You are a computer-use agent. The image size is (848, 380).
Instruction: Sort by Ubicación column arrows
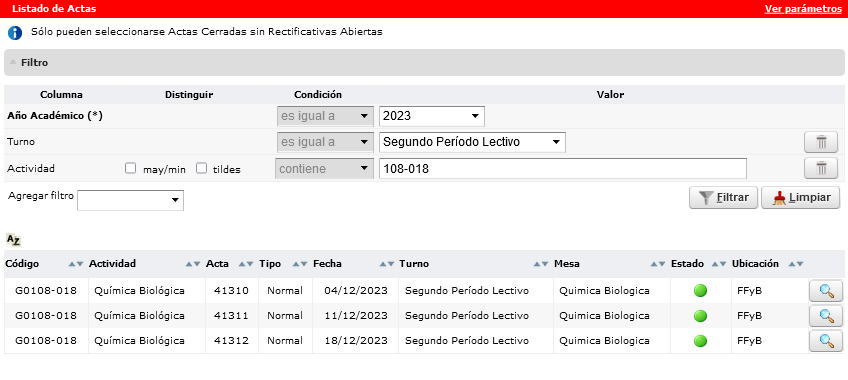click(796, 264)
